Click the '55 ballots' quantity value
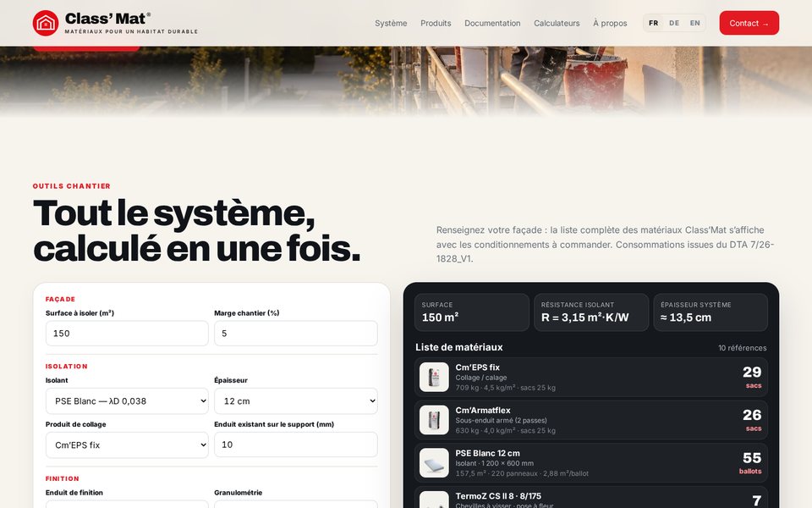 coord(751,463)
